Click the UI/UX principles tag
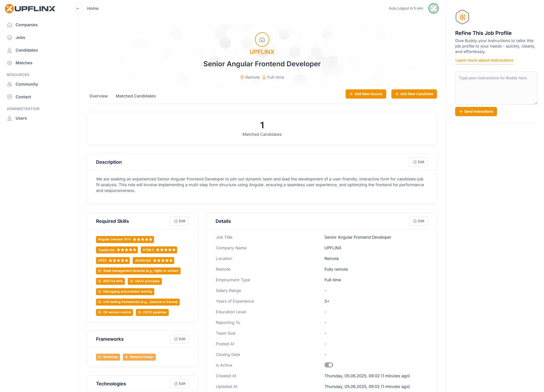Viewport: 544px width, 392px height. click(145, 281)
